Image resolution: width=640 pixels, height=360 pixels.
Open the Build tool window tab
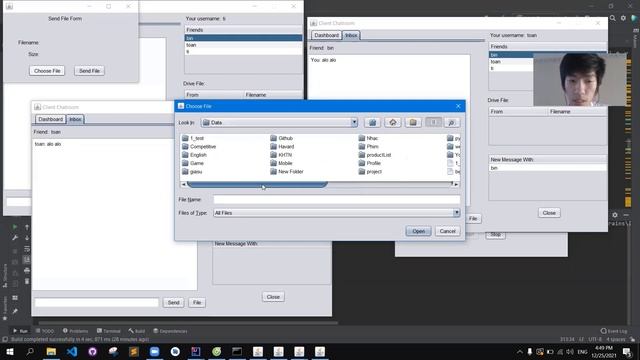click(x=137, y=331)
